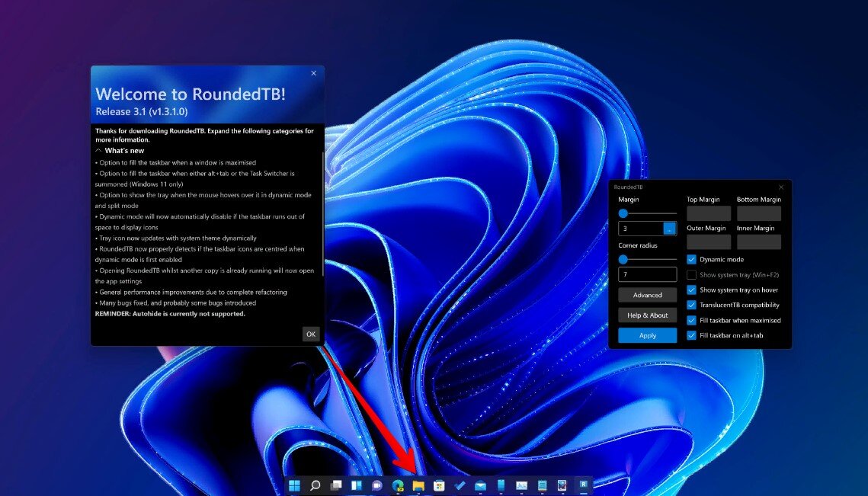Click the Top Margin input box
Image resolution: width=868 pixels, height=496 pixels.
(709, 213)
